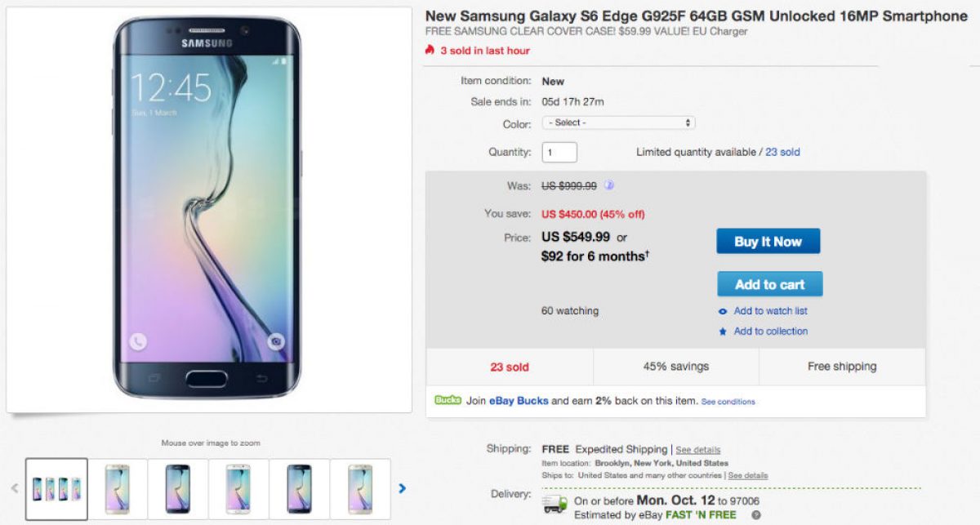This screenshot has height=525, width=980.
Task: Click inside the Quantity input field
Action: tap(559, 152)
